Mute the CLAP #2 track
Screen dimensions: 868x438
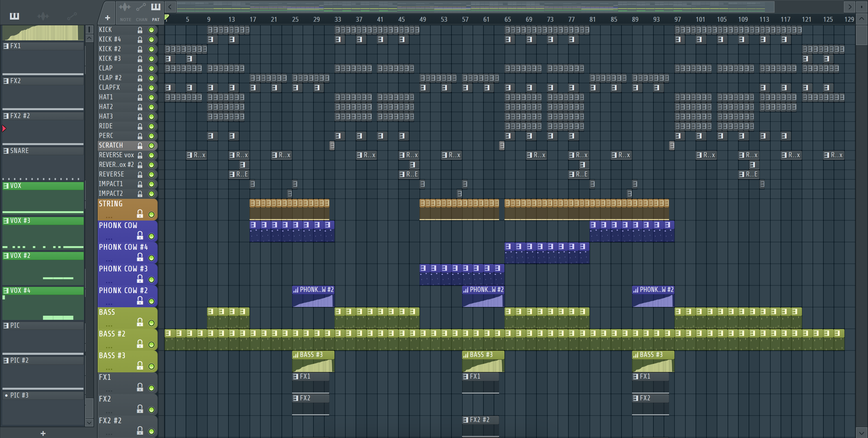tap(152, 78)
